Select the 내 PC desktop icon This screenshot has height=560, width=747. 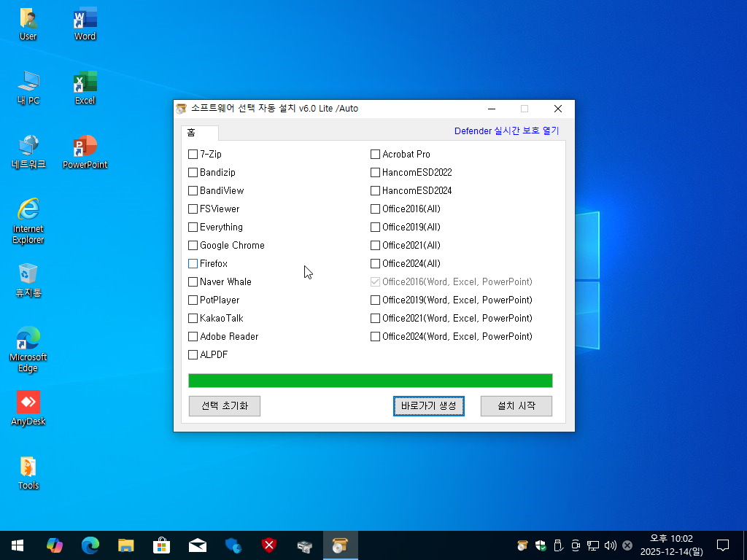pyautogui.click(x=28, y=88)
